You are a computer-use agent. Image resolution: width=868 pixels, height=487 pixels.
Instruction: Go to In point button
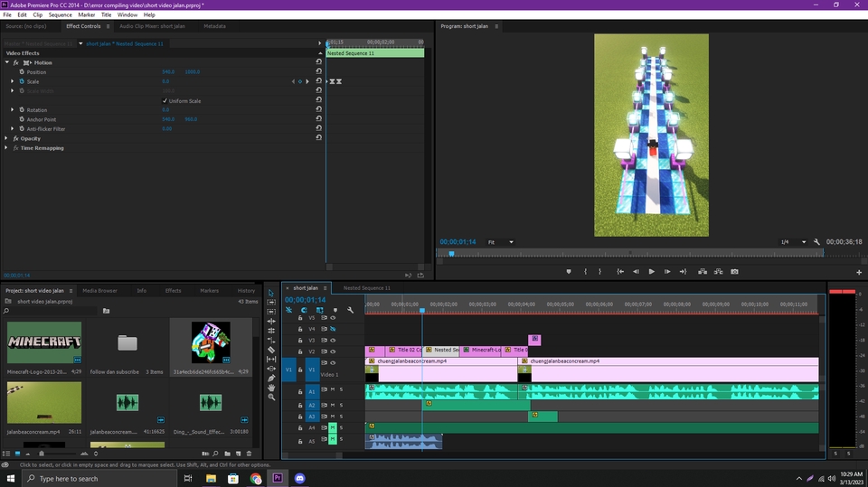click(x=620, y=272)
